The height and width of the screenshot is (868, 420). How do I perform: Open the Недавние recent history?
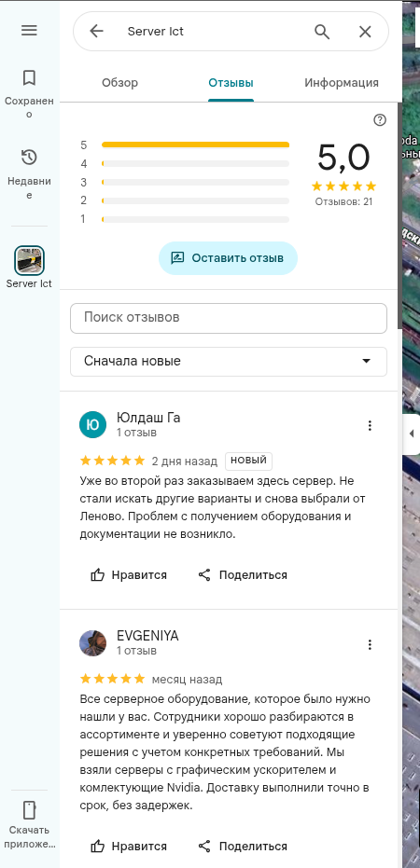(29, 174)
